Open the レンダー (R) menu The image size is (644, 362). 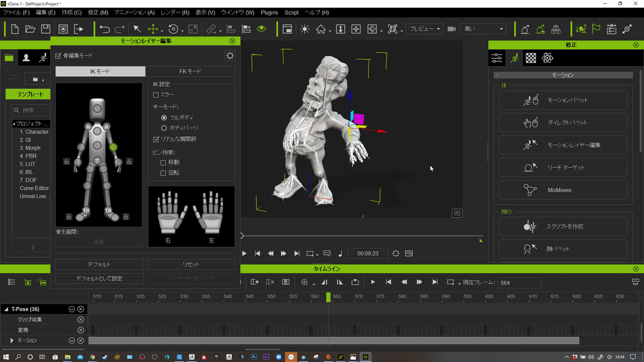coord(175,12)
